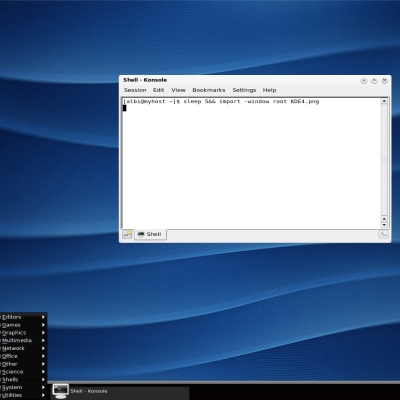400x400 pixels.
Task: Open the View menu in Konsole
Action: pyautogui.click(x=178, y=90)
